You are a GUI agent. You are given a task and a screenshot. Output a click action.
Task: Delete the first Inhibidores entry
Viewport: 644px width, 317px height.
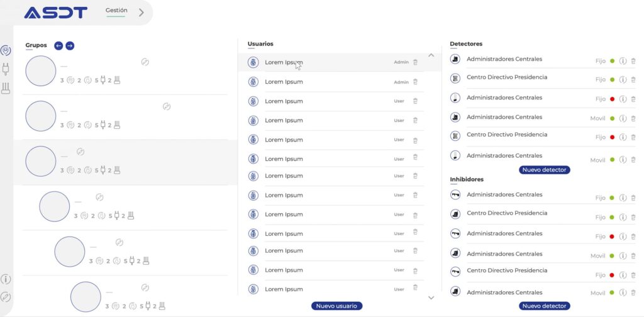[633, 198]
